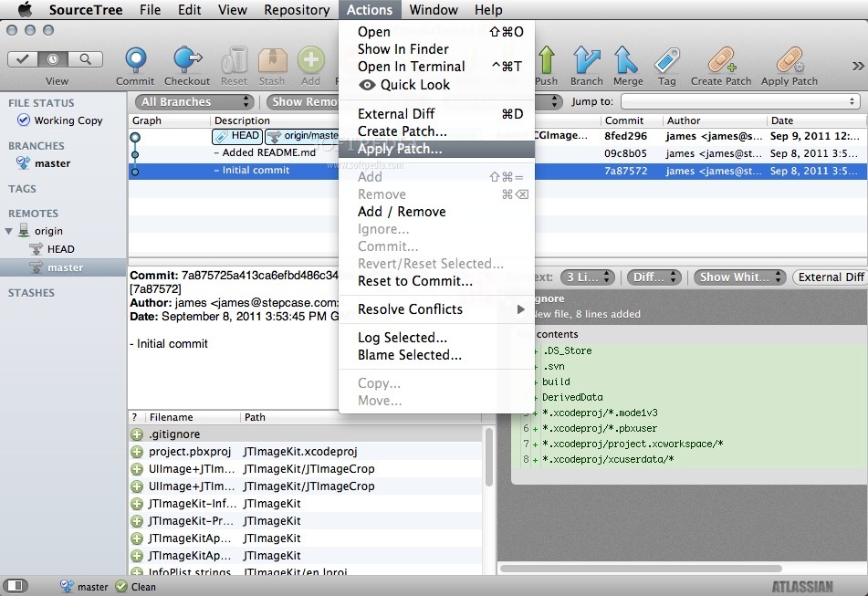Click the Commit toolbar icon
The width and height of the screenshot is (868, 596).
pyautogui.click(x=136, y=59)
